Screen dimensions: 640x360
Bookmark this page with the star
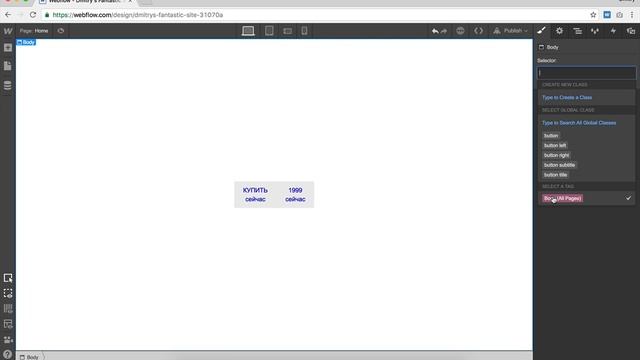[x=593, y=15]
